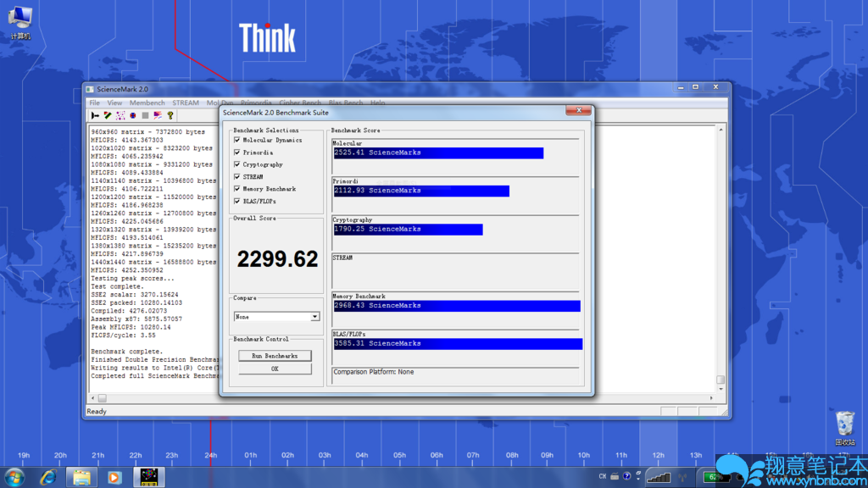Click the log line 'Benchmark complete.'
868x488 pixels.
pos(127,352)
